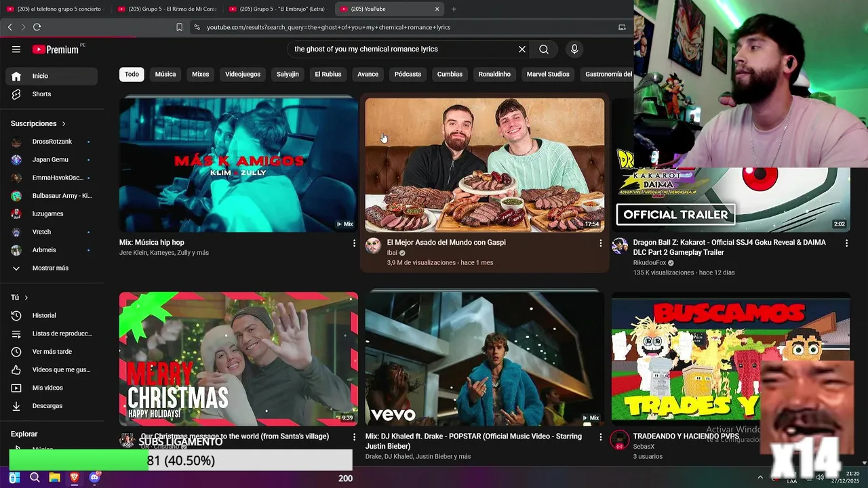This screenshot has width=868, height=488.
Task: Select the 'Mixes' filter chip
Action: coord(201,74)
